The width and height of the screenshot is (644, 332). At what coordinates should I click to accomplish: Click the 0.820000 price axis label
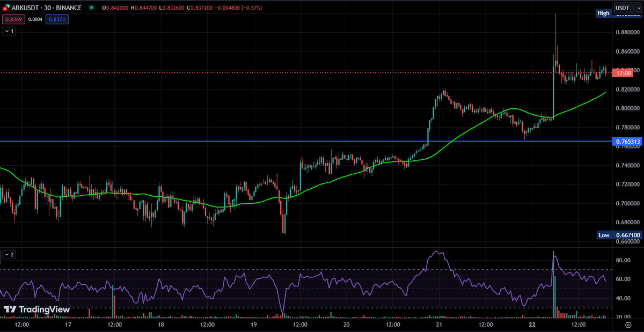click(x=627, y=89)
